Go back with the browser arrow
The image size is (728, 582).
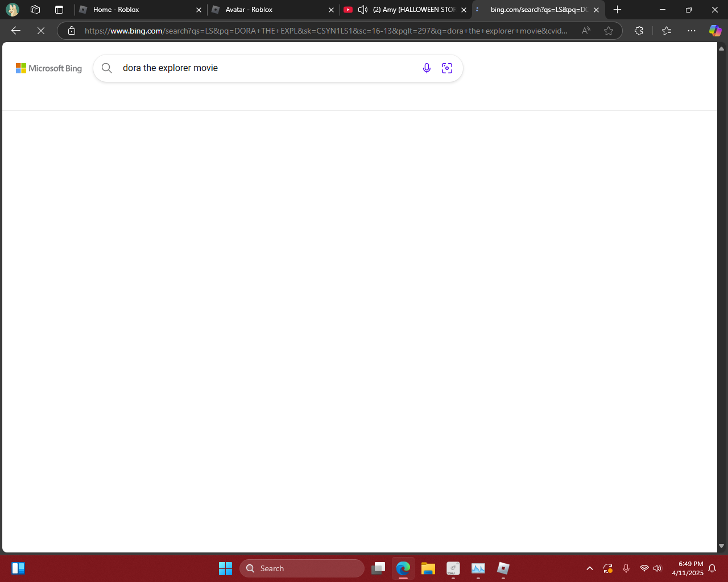pyautogui.click(x=16, y=31)
